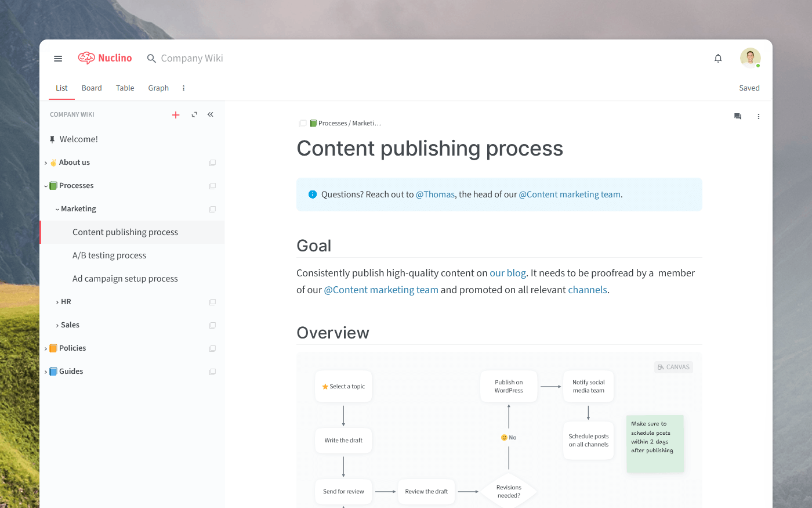The image size is (812, 508).
Task: Select the 'Publish on WordPress' canvas node
Action: tap(509, 386)
